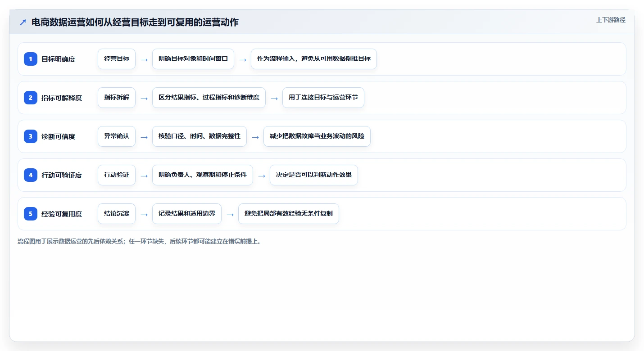The height and width of the screenshot is (351, 644).
Task: Select the 目标明确度 row label
Action: click(58, 59)
